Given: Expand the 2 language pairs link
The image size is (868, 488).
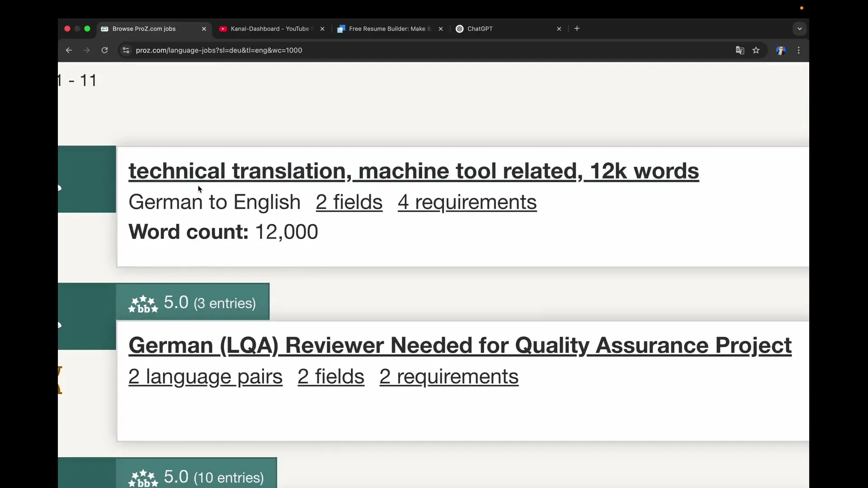Looking at the screenshot, I should click(x=205, y=376).
